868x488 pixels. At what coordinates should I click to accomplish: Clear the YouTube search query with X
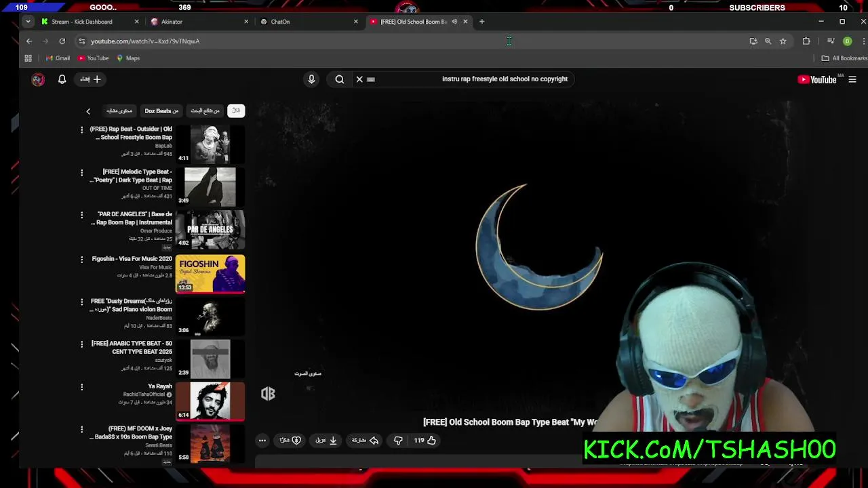(359, 79)
